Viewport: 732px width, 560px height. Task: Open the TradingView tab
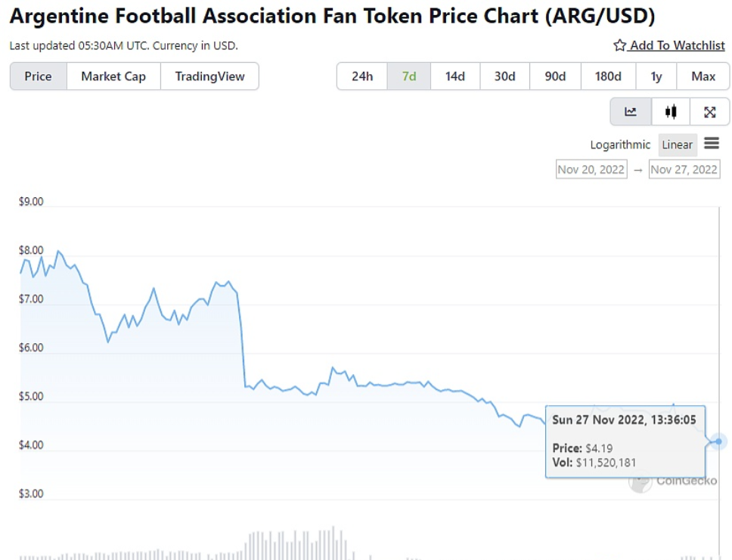click(x=209, y=76)
